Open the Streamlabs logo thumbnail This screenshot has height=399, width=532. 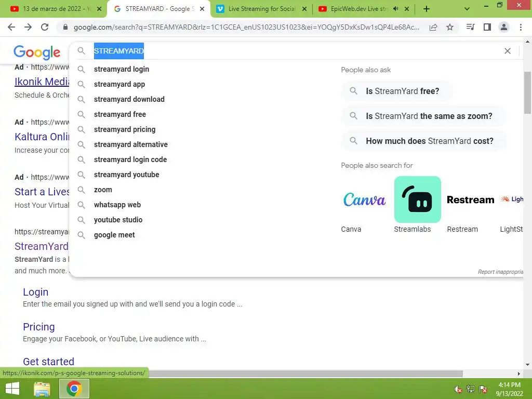point(417,199)
